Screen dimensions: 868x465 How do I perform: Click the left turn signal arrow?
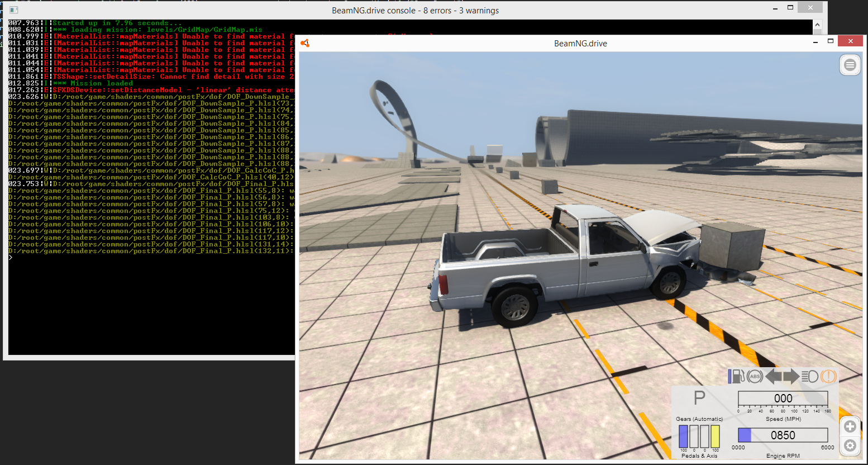(x=774, y=376)
